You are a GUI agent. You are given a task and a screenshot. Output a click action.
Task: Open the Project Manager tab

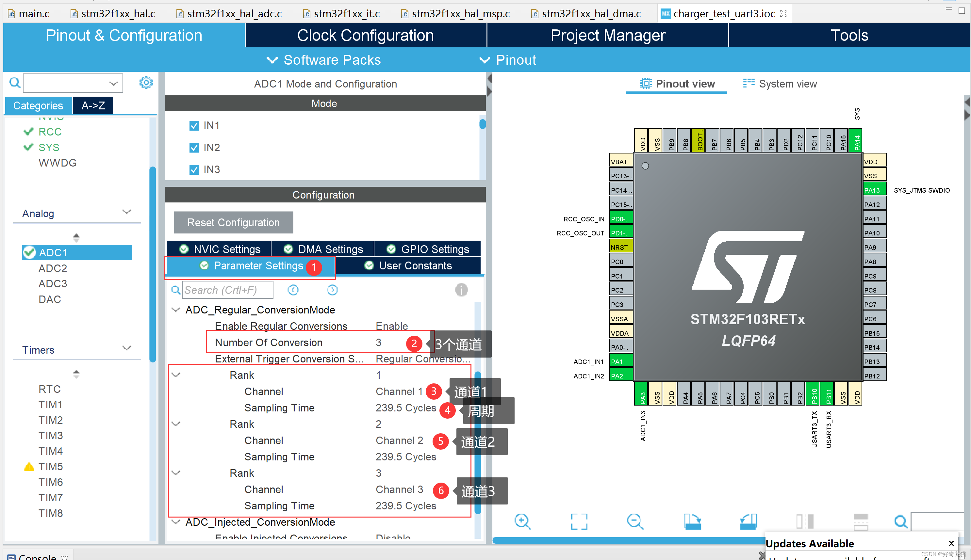608,35
